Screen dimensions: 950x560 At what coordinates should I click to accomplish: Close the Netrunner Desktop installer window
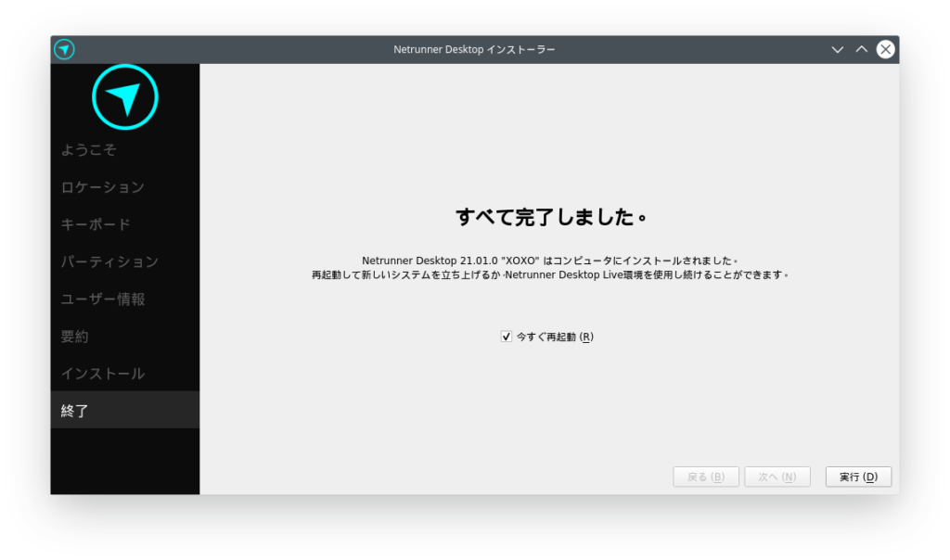885,49
